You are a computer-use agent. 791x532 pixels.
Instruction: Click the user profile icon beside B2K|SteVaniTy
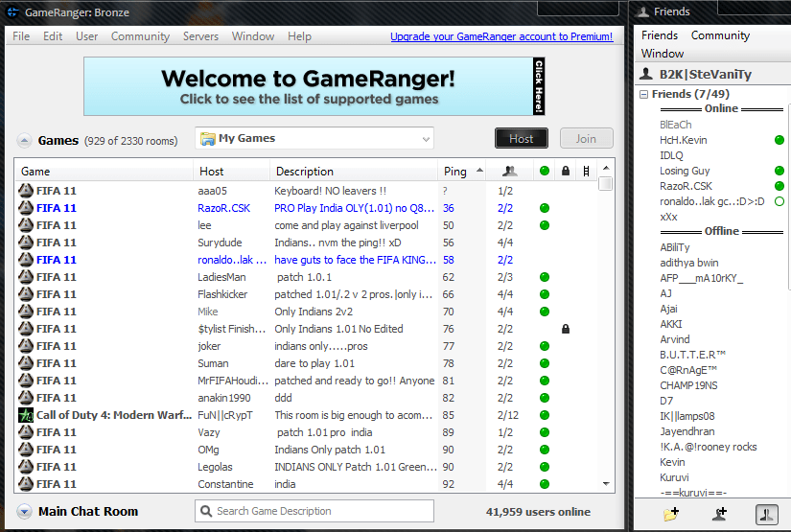(x=646, y=74)
